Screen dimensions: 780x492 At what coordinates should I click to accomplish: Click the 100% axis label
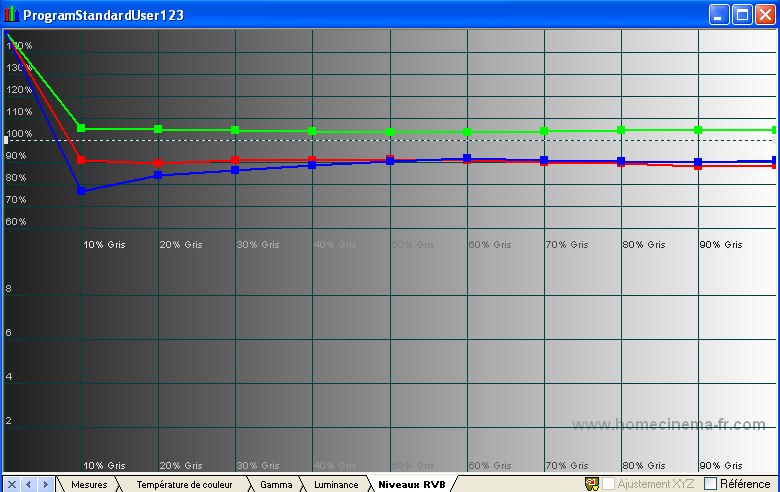[x=19, y=134]
